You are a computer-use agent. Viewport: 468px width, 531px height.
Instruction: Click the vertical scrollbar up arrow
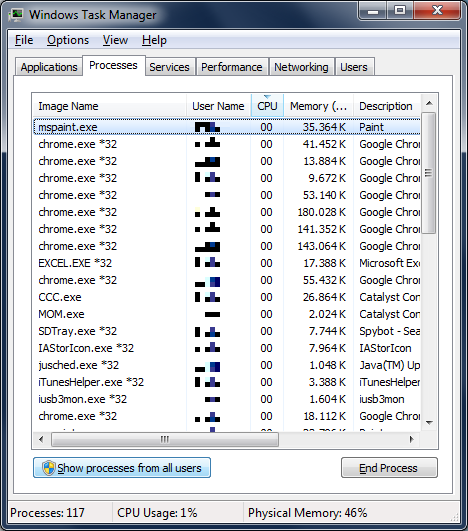tap(429, 103)
